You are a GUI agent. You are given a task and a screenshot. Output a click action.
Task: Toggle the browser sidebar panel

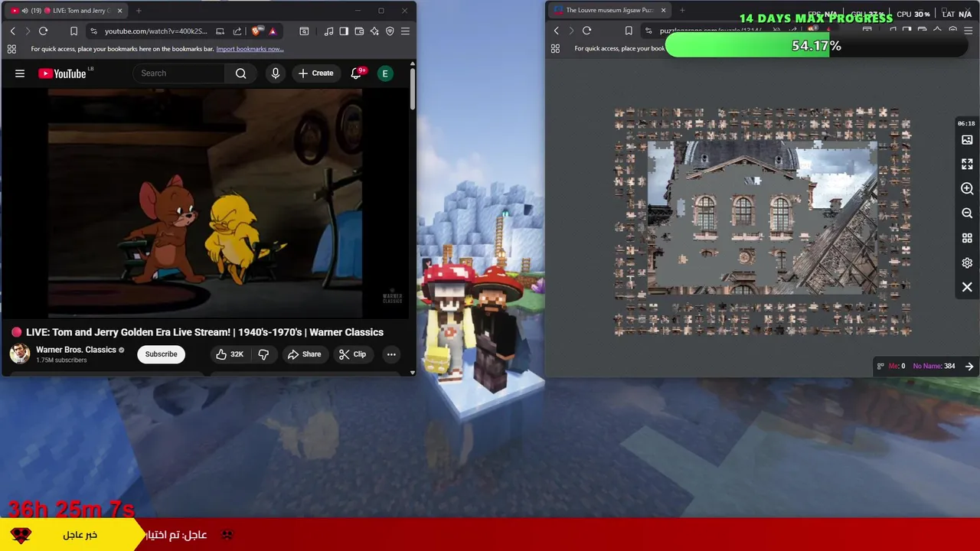tap(344, 31)
